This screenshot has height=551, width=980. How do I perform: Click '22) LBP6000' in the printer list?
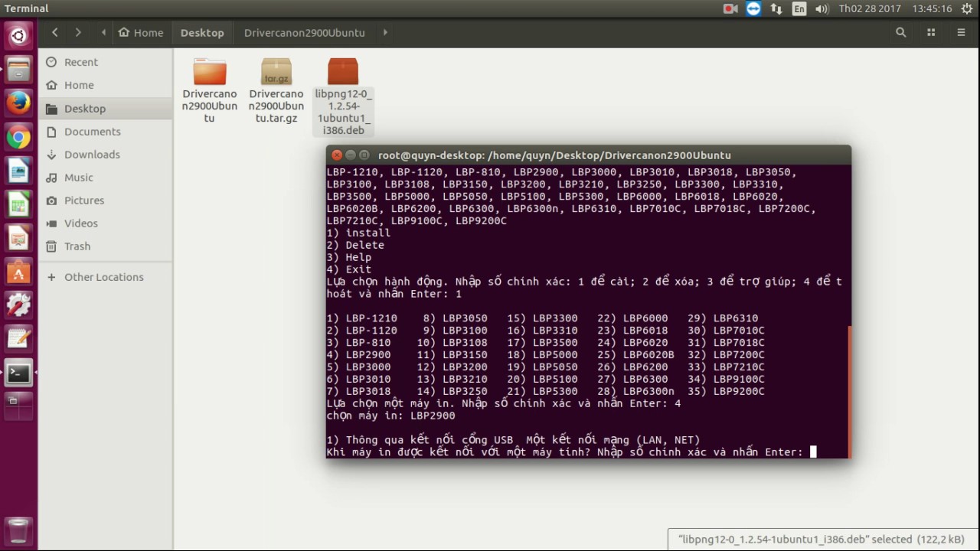632,318
